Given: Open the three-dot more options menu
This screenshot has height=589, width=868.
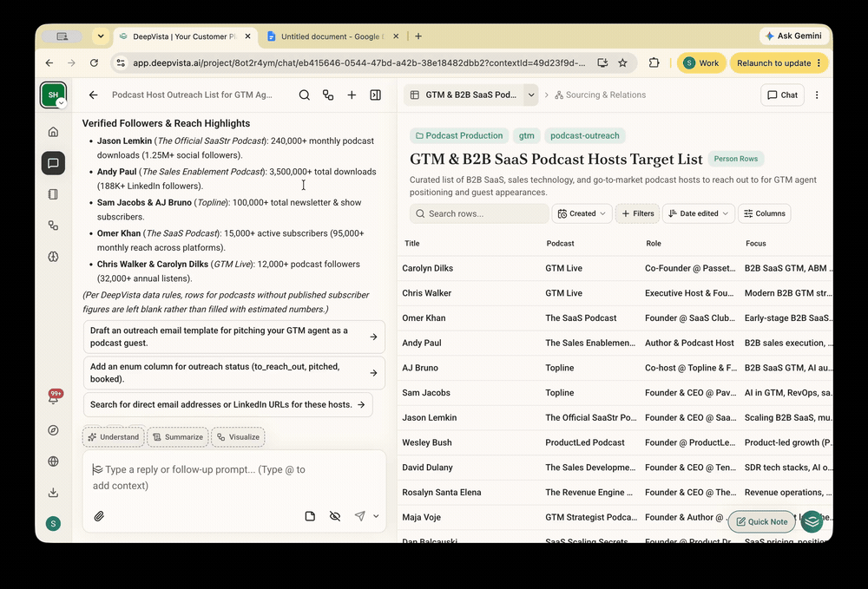Looking at the screenshot, I should (x=817, y=95).
